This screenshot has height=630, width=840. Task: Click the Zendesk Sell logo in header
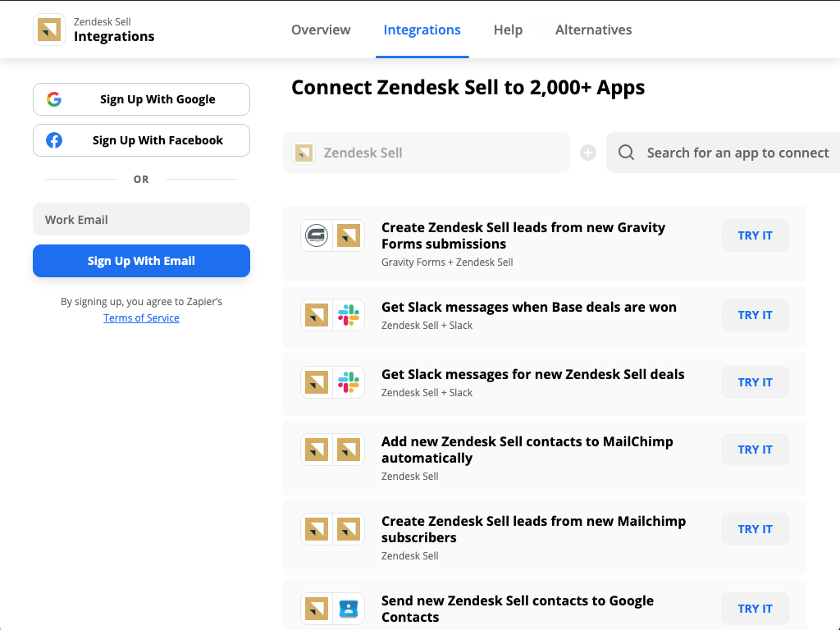49,30
